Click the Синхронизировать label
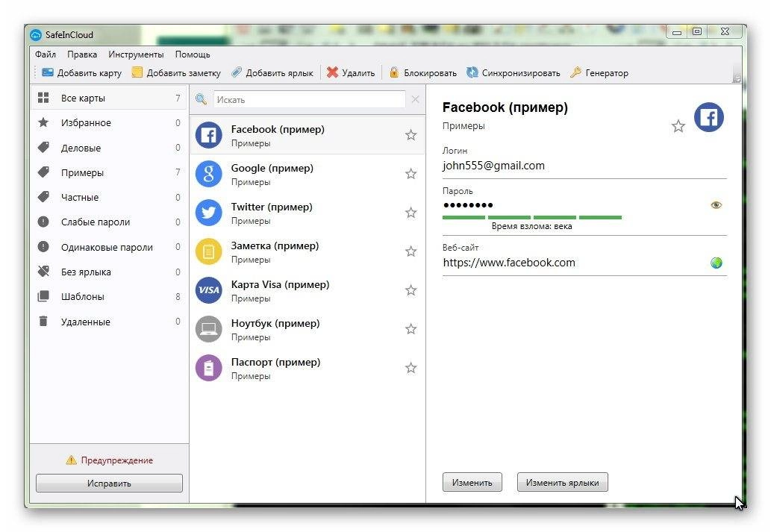 (521, 73)
